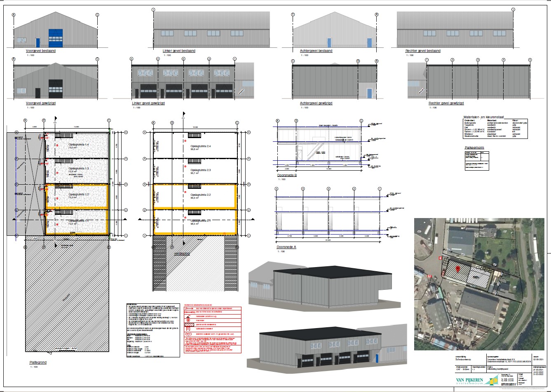Viewport: 551px width, 392px height.
Task: Click the Doorsnede B title
Action: [x=287, y=175]
